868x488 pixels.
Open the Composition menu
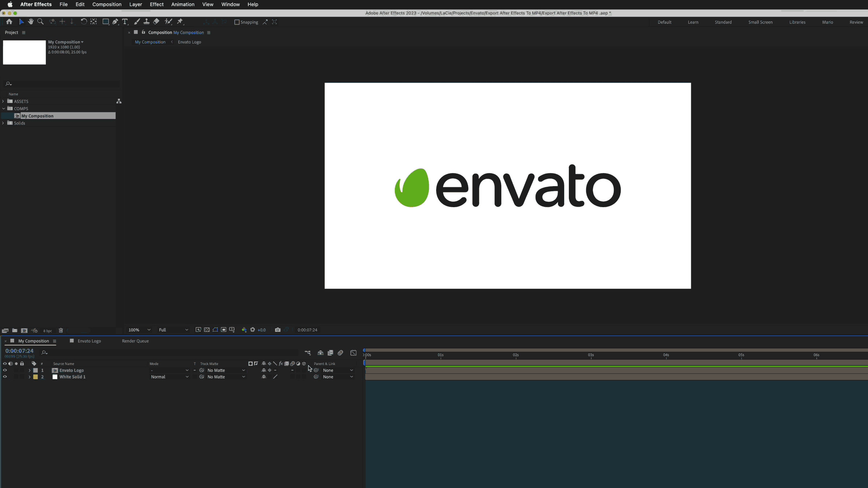coord(107,4)
